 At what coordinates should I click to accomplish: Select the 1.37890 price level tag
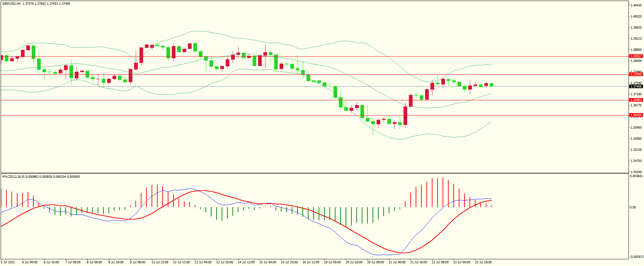tap(636, 74)
